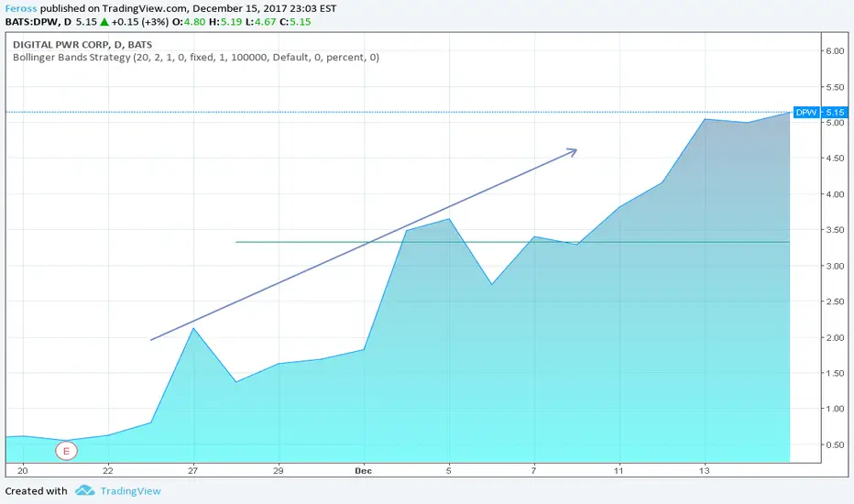Click the 2.00 price axis label
The image size is (854, 504).
[835, 337]
